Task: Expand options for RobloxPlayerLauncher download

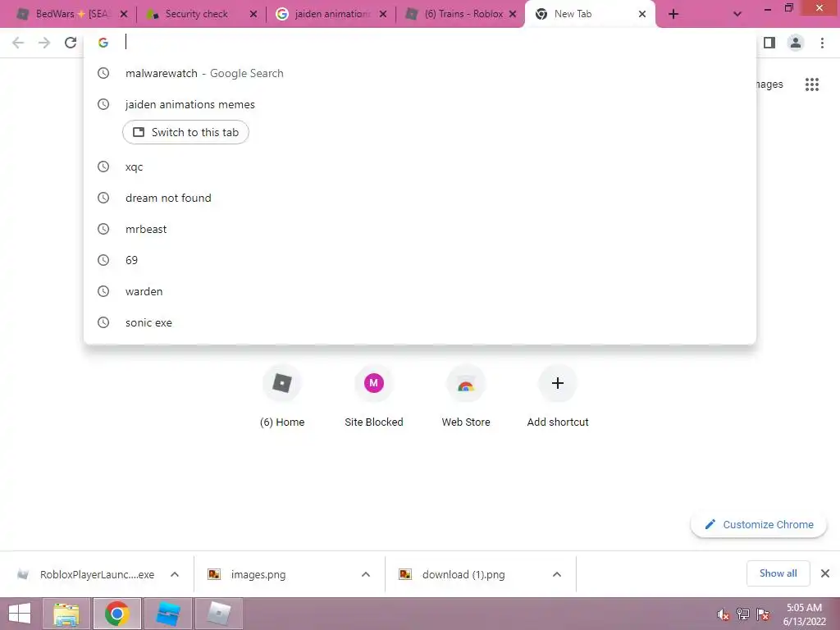Action: [175, 574]
